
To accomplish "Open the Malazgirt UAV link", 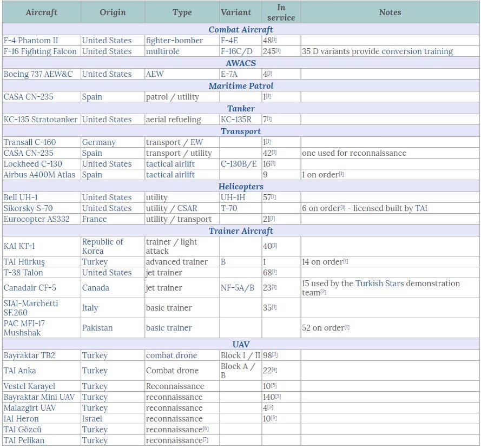I will tap(30, 408).
